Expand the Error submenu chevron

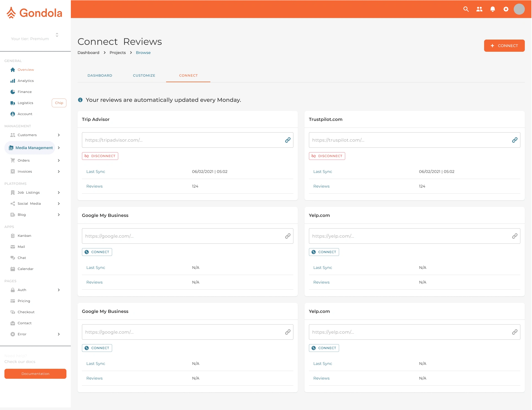[59, 334]
